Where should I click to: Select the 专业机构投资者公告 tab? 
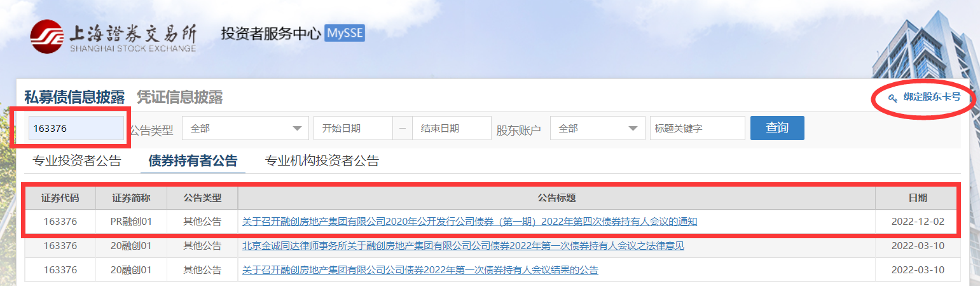coord(322,161)
